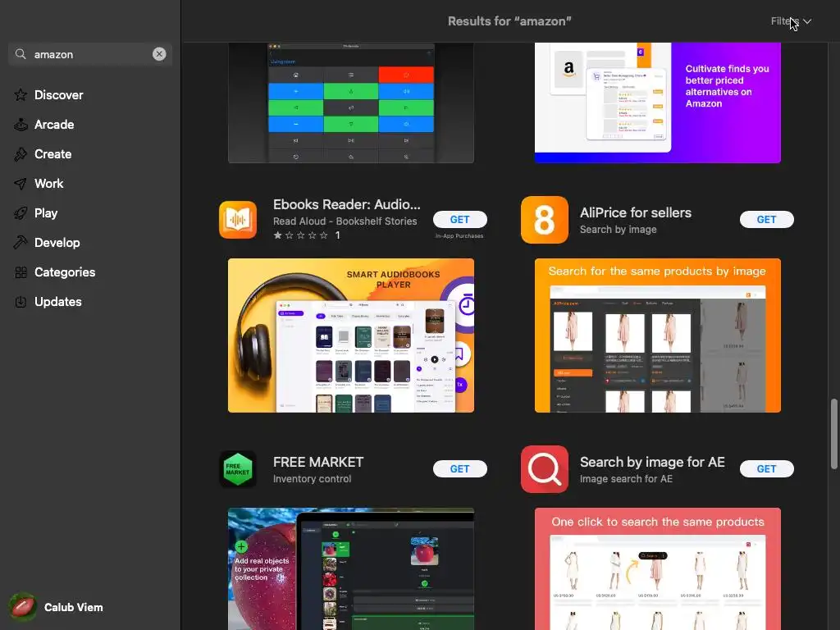Click the AliPrice for sellers app icon
The height and width of the screenshot is (630, 840).
pos(545,220)
